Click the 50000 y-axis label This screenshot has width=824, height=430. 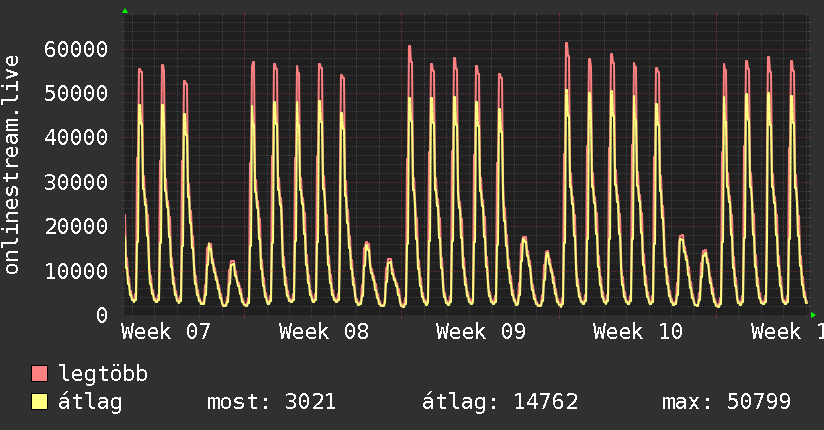[x=76, y=94]
